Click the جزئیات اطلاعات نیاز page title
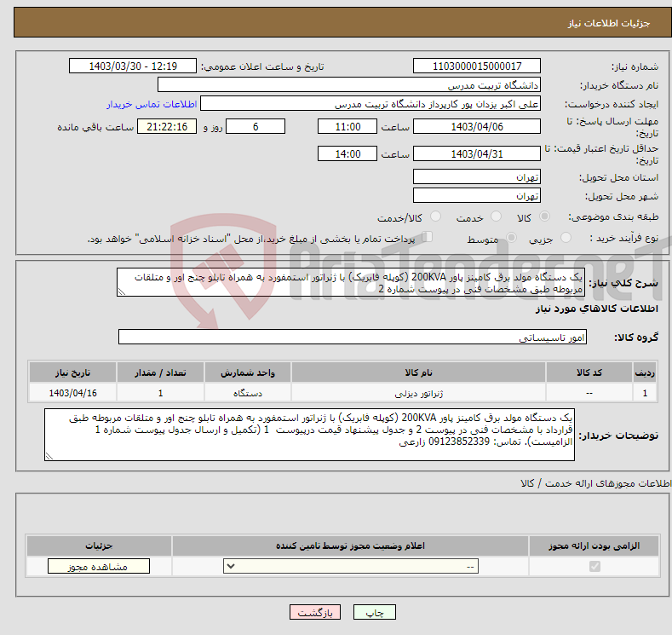 point(609,23)
